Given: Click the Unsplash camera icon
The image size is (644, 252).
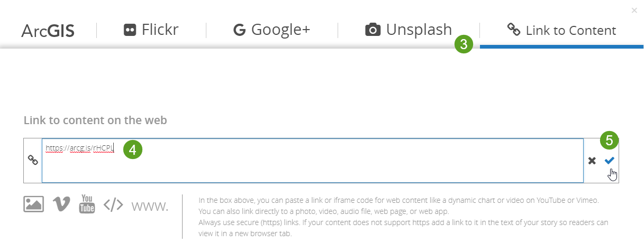Looking at the screenshot, I should 373,30.
